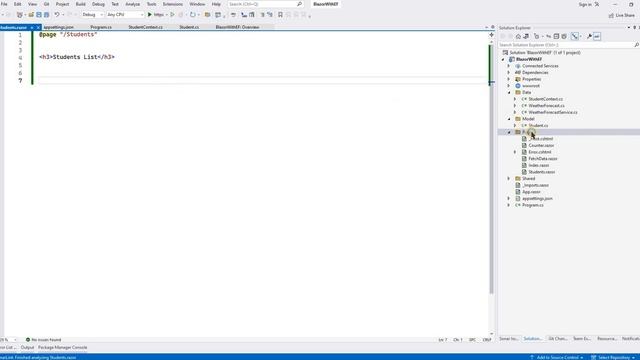This screenshot has width=640, height=360.
Task: Open the Build menu
Action: click(x=80, y=4)
